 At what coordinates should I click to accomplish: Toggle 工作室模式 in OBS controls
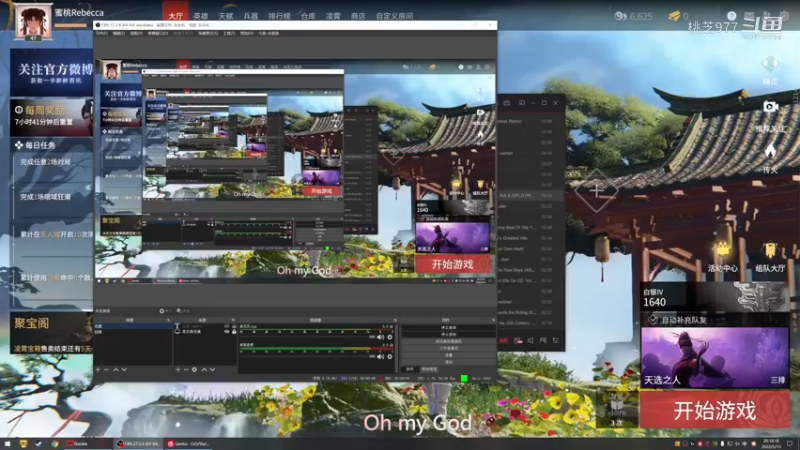448,348
